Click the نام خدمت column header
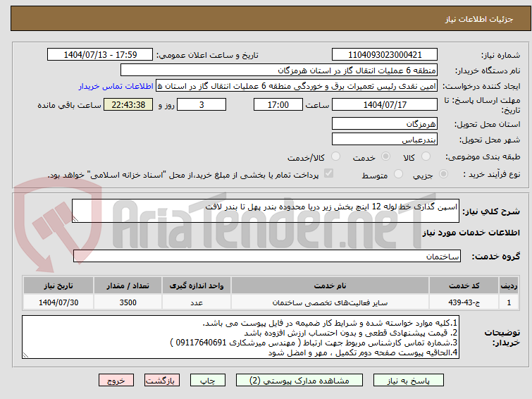 330,286
